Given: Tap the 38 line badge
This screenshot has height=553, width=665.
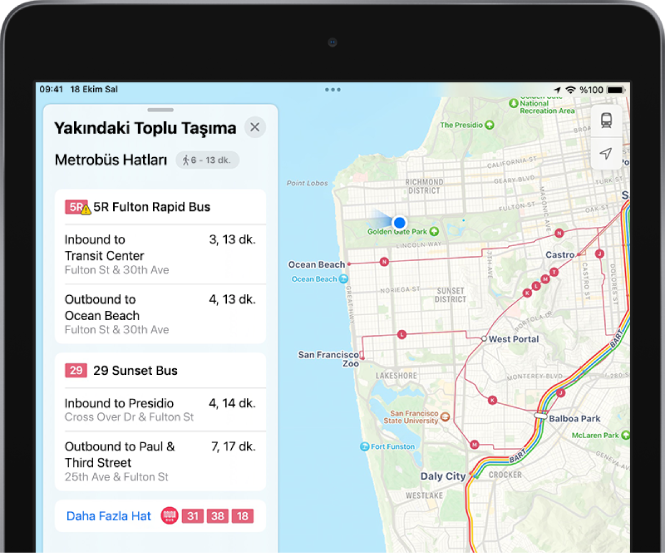Looking at the screenshot, I should (218, 516).
